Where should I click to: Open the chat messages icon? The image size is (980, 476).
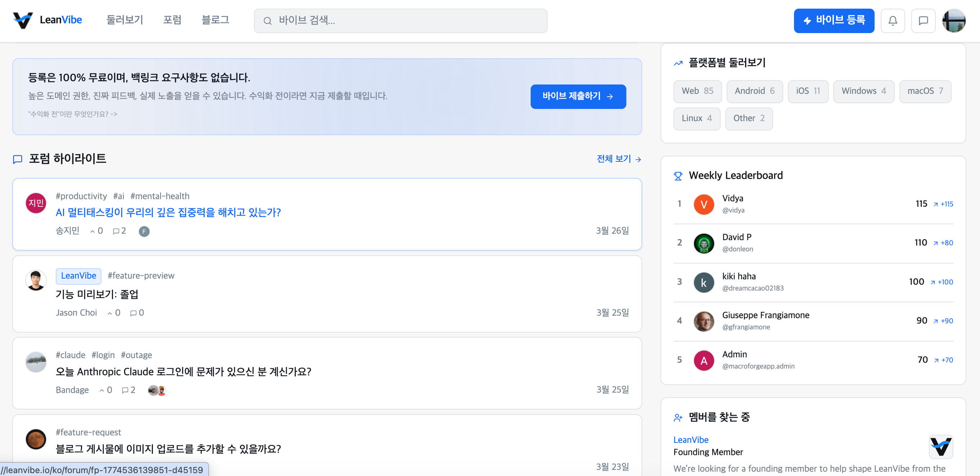click(923, 20)
